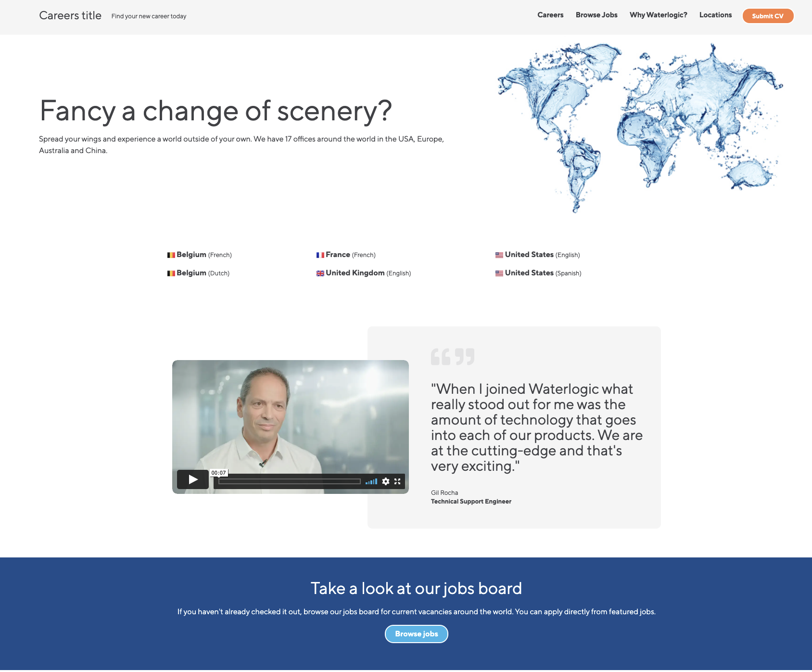Click the Belgium flag next to French
812x672 pixels.
tap(171, 255)
